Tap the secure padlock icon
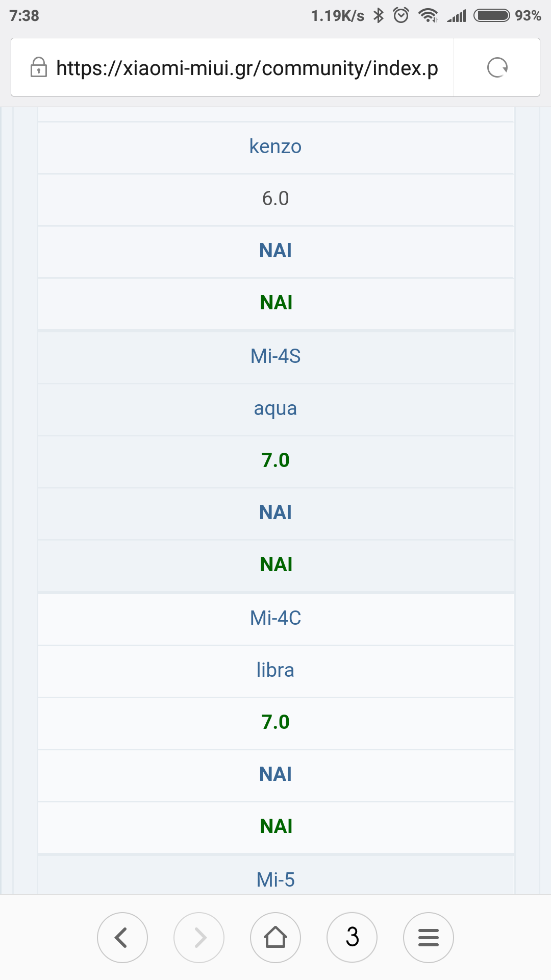551x980 pixels. coord(39,67)
